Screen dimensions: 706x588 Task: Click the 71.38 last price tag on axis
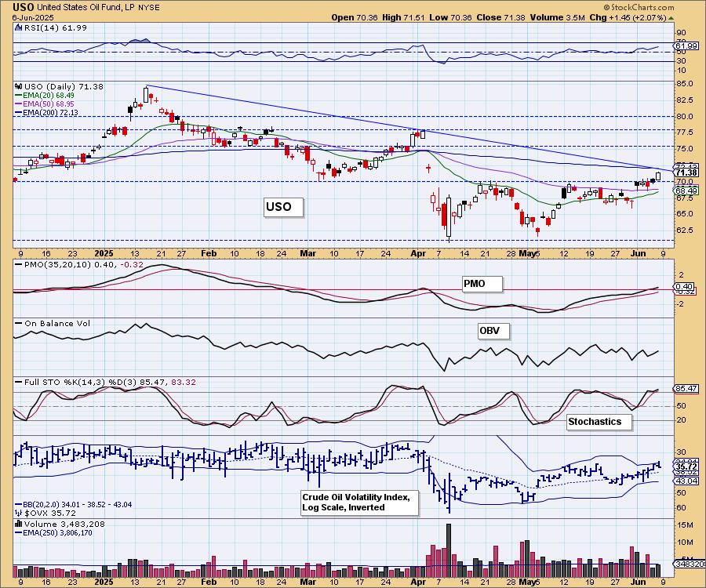click(x=686, y=172)
